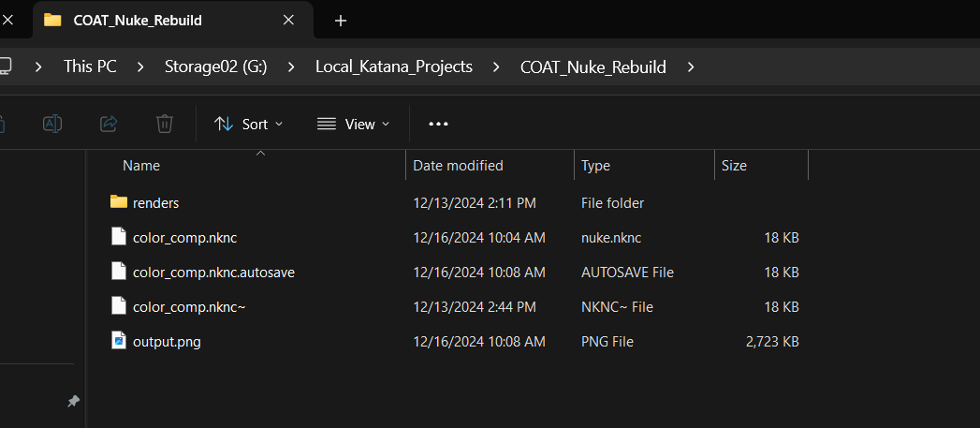The width and height of the screenshot is (980, 428).
Task: Click the color_comp.nknc file icon
Action: pyautogui.click(x=118, y=237)
